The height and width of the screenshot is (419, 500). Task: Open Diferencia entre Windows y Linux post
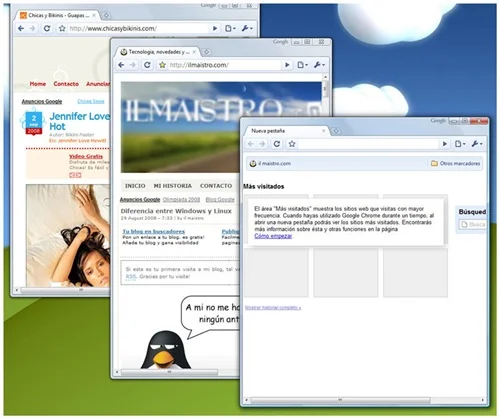(x=176, y=211)
